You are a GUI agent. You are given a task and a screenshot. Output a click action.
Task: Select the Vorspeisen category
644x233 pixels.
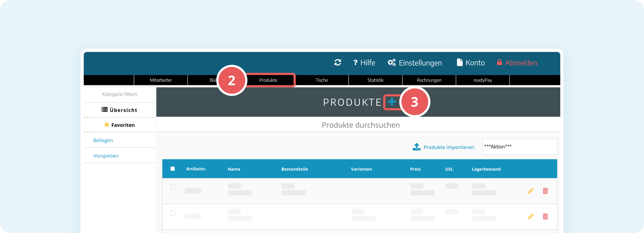coord(106,156)
